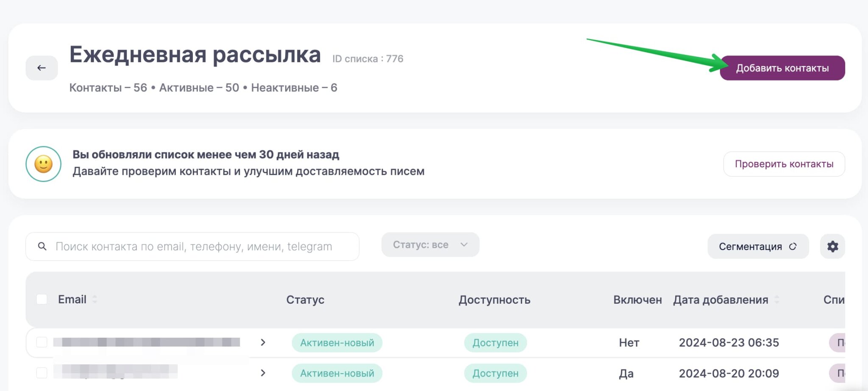Image resolution: width=868 pixels, height=391 pixels.
Task: Check the second contact row checkbox
Action: point(42,373)
